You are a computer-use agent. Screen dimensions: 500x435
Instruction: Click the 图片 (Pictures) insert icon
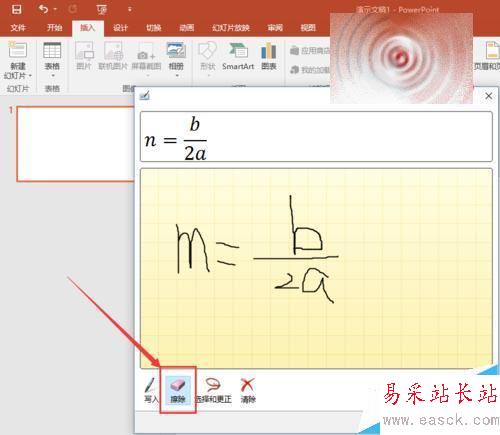click(x=84, y=51)
